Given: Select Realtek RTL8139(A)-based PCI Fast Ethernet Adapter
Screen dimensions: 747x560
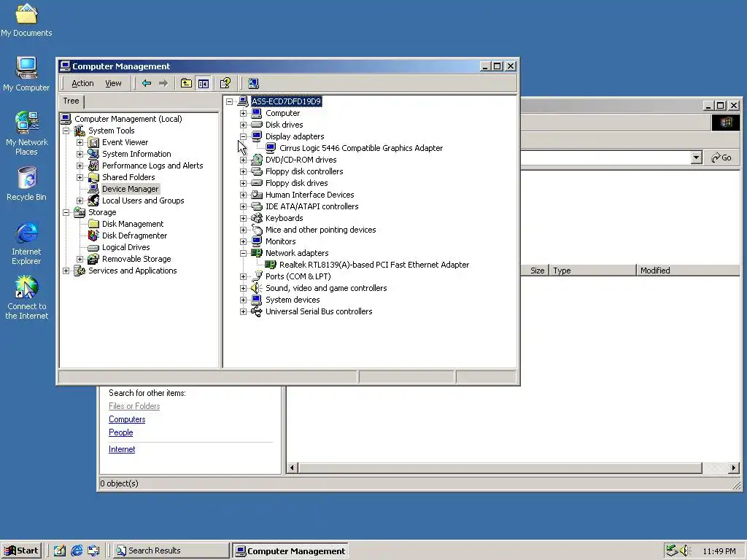Looking at the screenshot, I should tap(374, 265).
